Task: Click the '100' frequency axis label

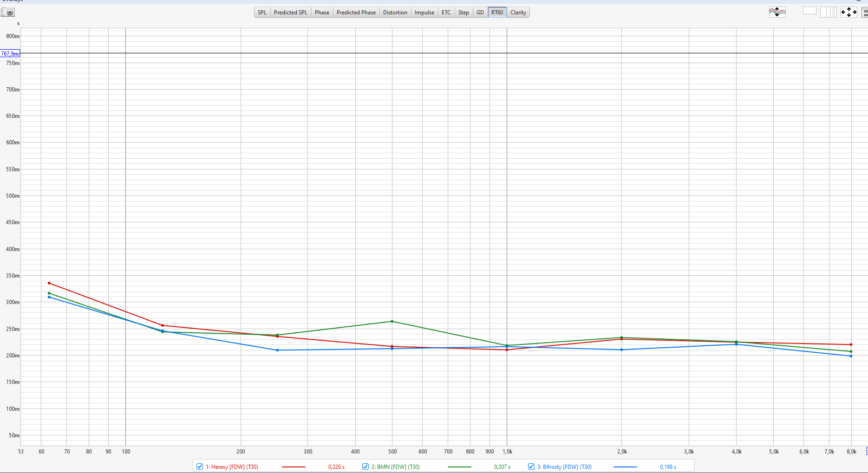Action: (126, 452)
